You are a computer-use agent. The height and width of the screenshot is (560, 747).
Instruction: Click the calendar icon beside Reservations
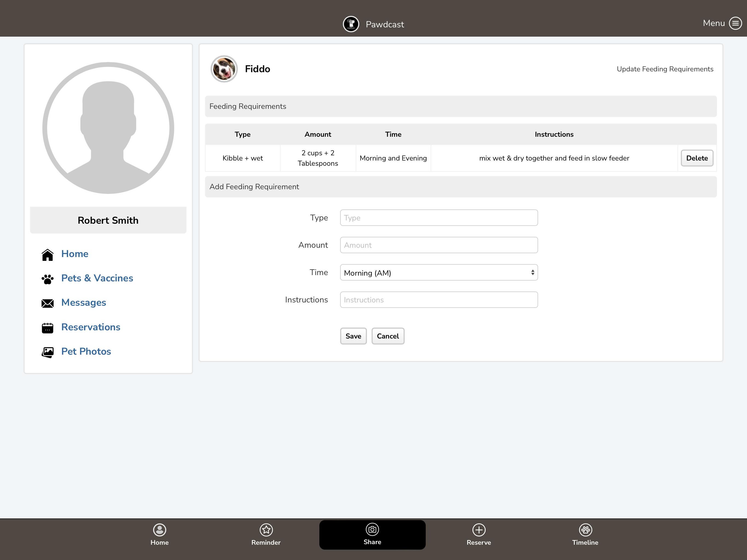coord(47,328)
